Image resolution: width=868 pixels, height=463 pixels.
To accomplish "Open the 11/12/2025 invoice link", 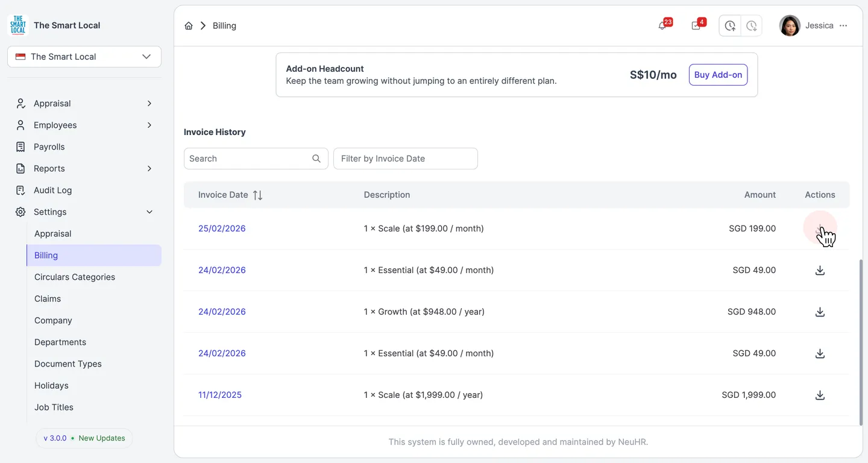I will click(x=220, y=395).
